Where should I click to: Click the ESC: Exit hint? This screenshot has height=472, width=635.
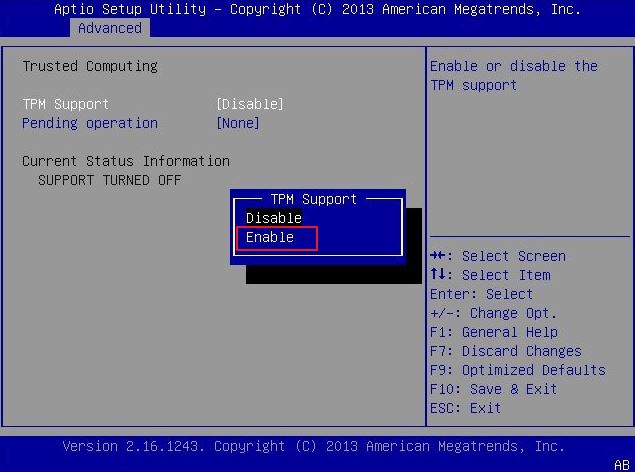tap(466, 408)
